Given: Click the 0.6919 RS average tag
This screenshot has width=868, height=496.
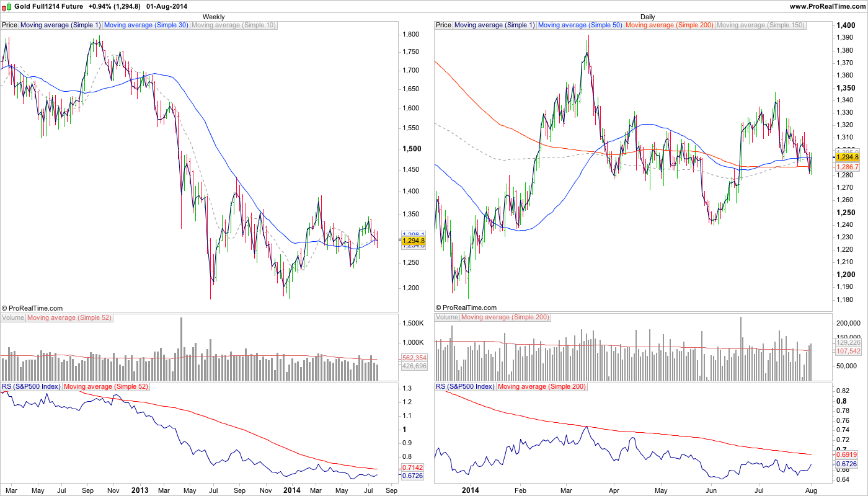Looking at the screenshot, I should pyautogui.click(x=846, y=455).
